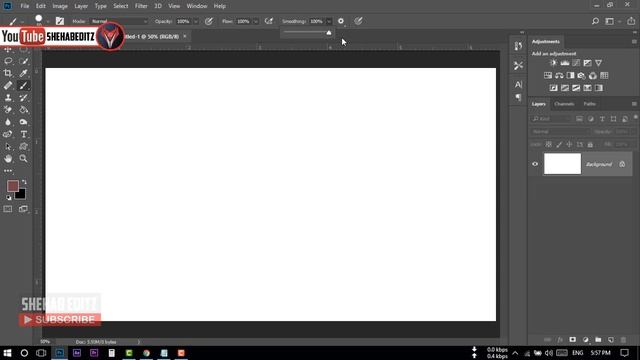
Task: Open the layer Kind filter dropdown
Action: pyautogui.click(x=551, y=119)
